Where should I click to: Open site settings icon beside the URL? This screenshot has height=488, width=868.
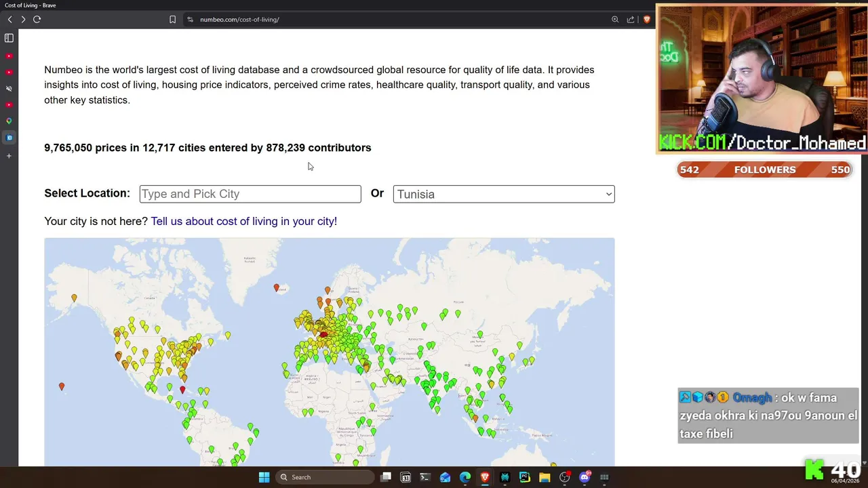click(191, 20)
